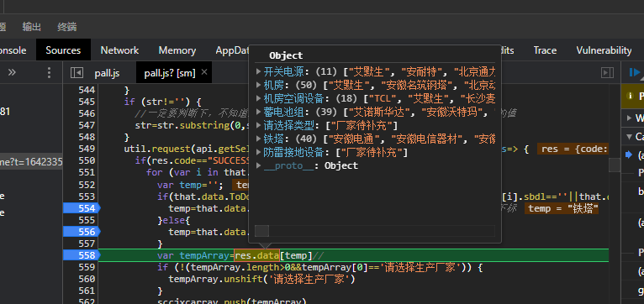Click the code editor vertical scrollbar thumb
The width and height of the screenshot is (644, 304).
pyautogui.click(x=615, y=165)
